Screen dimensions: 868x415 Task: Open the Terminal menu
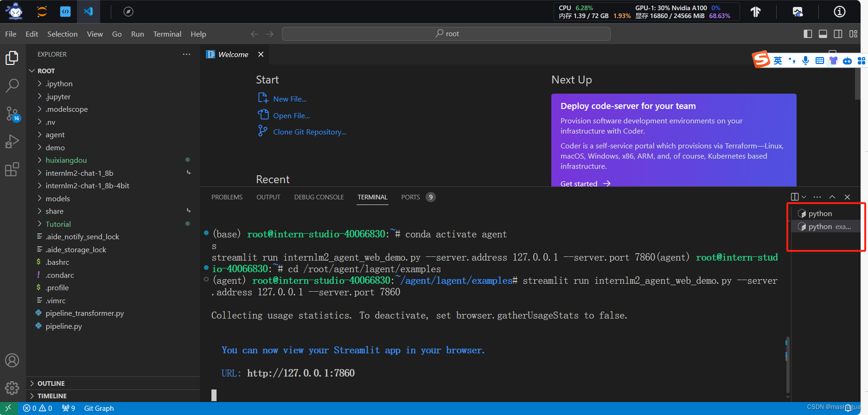[x=167, y=34]
